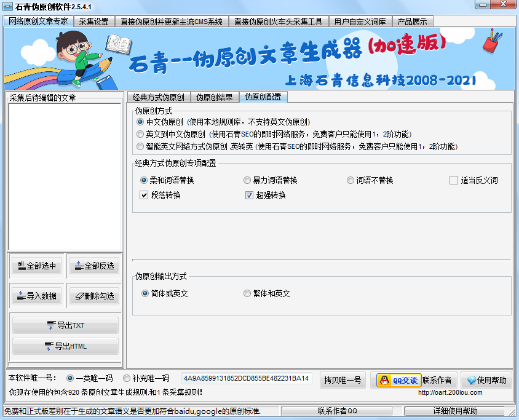Screen dimensions: 519x420
Task: Enable the 适当反义词 checkbox
Action: pos(454,181)
